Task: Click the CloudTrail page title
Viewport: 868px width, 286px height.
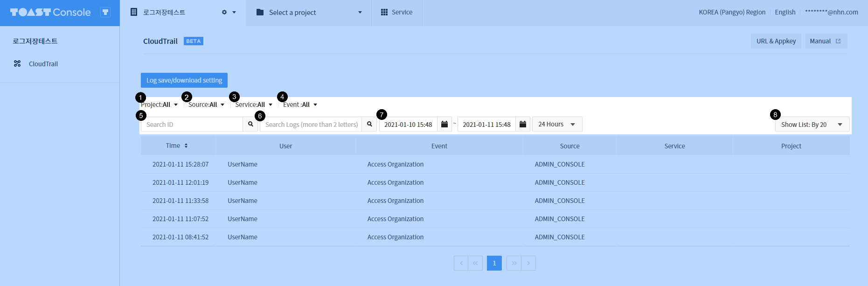Action: tap(160, 41)
